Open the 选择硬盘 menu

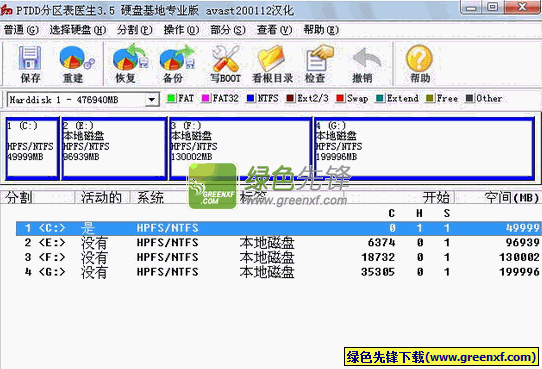(x=77, y=30)
